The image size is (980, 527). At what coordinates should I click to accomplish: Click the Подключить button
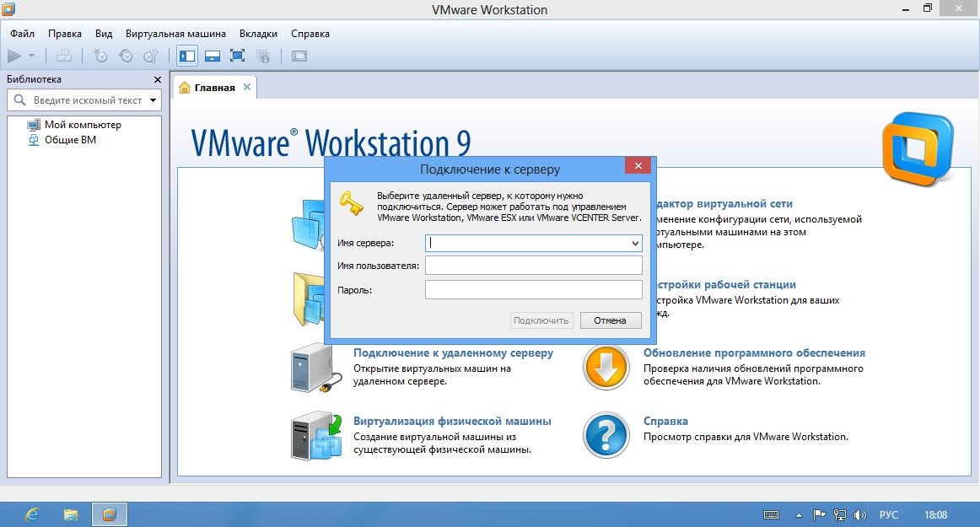(x=541, y=320)
